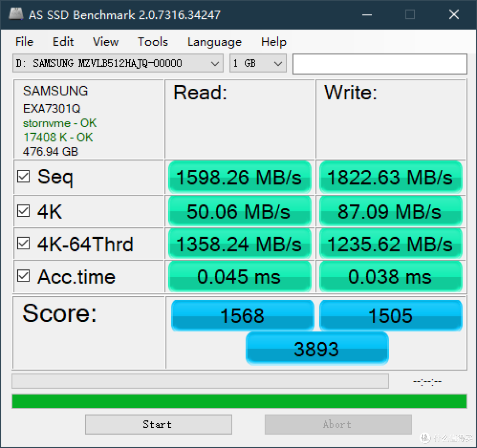The height and width of the screenshot is (448, 477).
Task: Uncheck the Seq test checkbox
Action: pos(23,176)
